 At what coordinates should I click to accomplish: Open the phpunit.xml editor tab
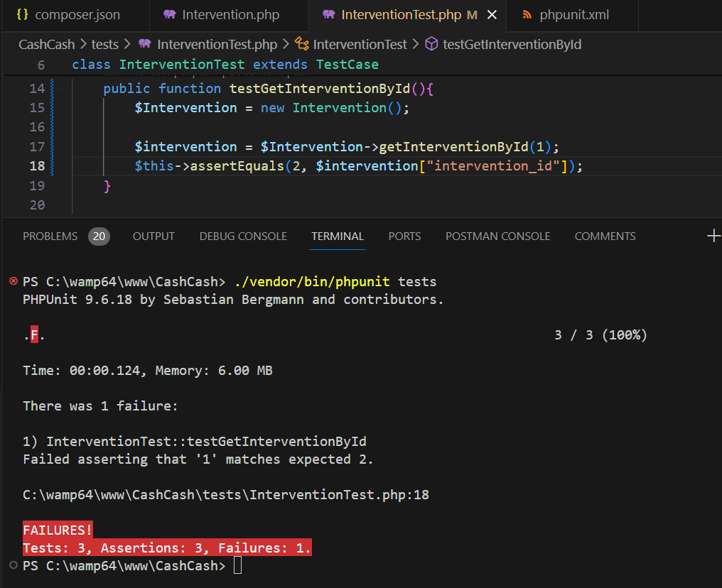(573, 14)
